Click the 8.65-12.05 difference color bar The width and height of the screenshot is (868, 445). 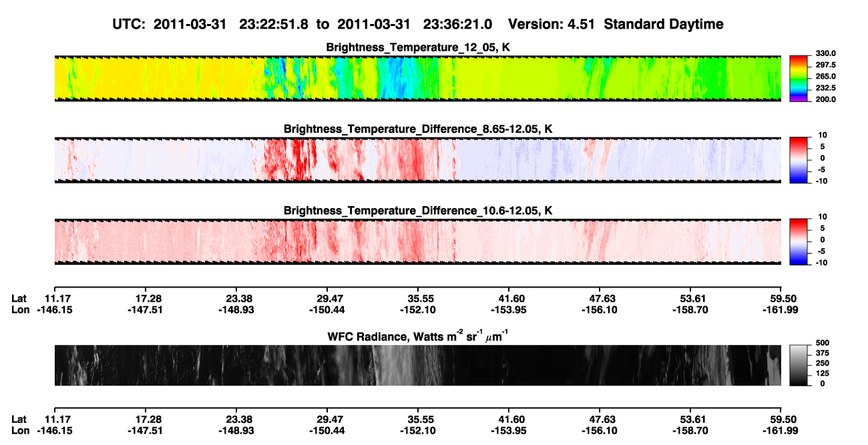point(799,159)
